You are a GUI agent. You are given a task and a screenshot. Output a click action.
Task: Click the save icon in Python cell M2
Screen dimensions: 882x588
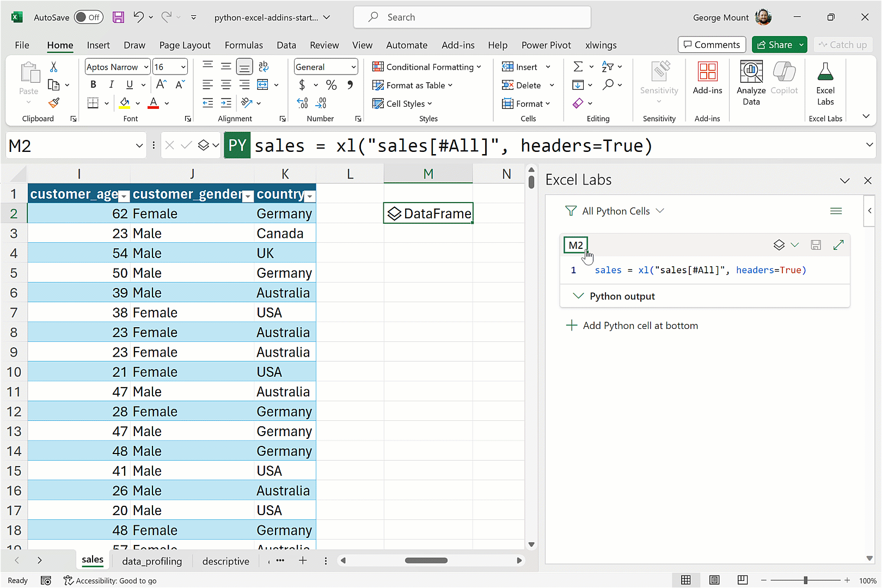816,245
